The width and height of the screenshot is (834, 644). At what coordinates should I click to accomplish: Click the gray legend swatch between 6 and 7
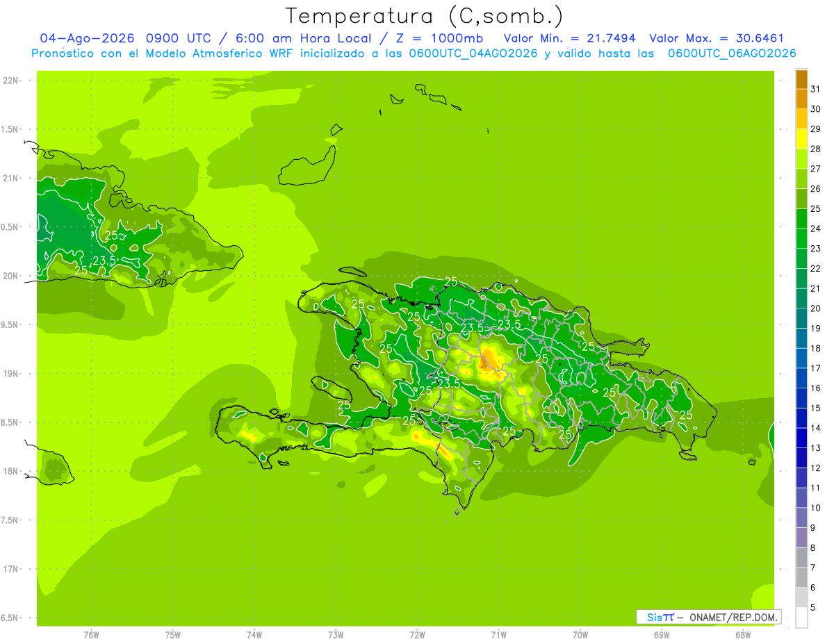coord(801,578)
